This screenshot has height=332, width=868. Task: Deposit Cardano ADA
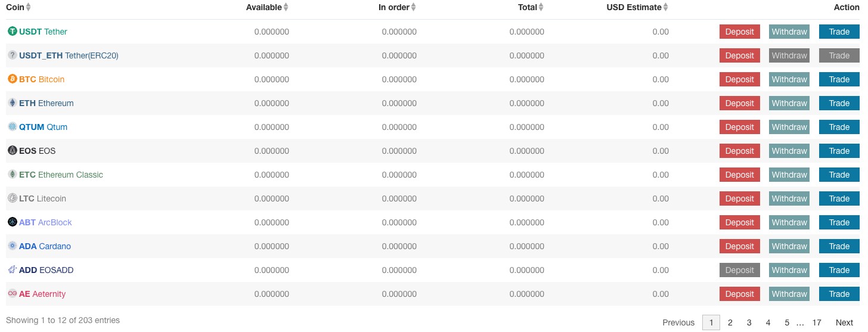click(x=740, y=246)
